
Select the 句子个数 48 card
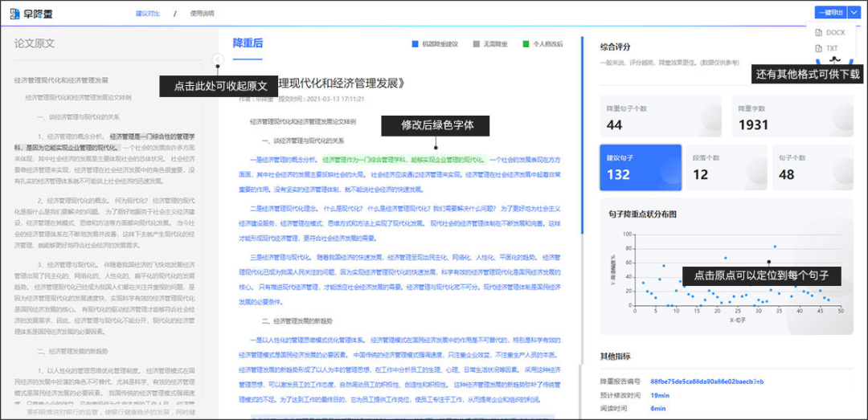coord(813,168)
